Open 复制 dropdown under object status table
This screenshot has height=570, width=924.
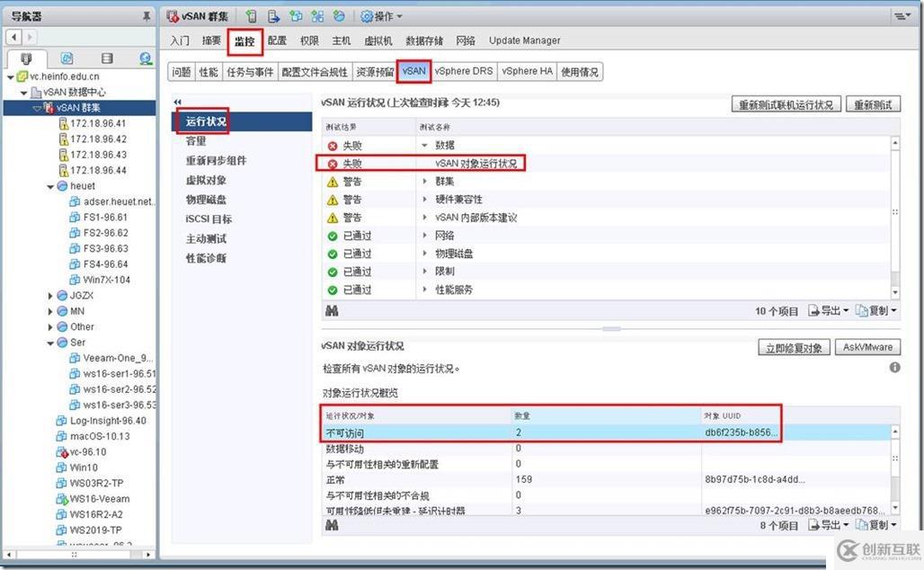click(x=876, y=525)
